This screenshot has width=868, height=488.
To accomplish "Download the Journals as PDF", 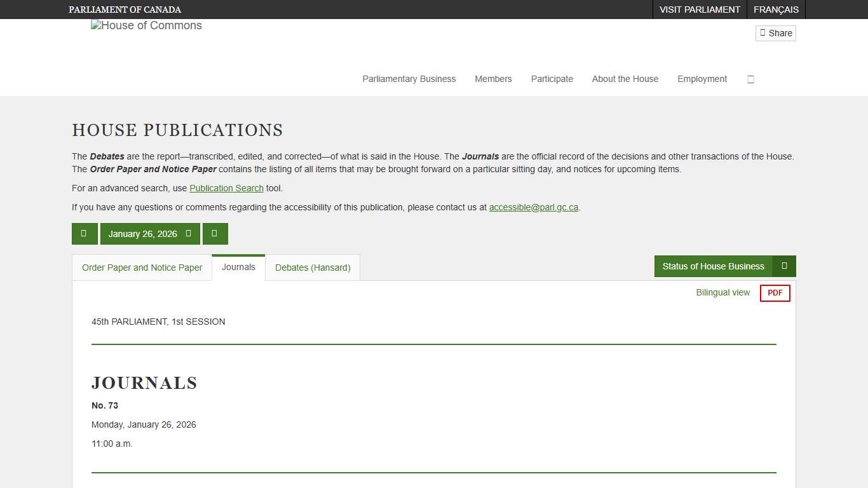I will (775, 293).
